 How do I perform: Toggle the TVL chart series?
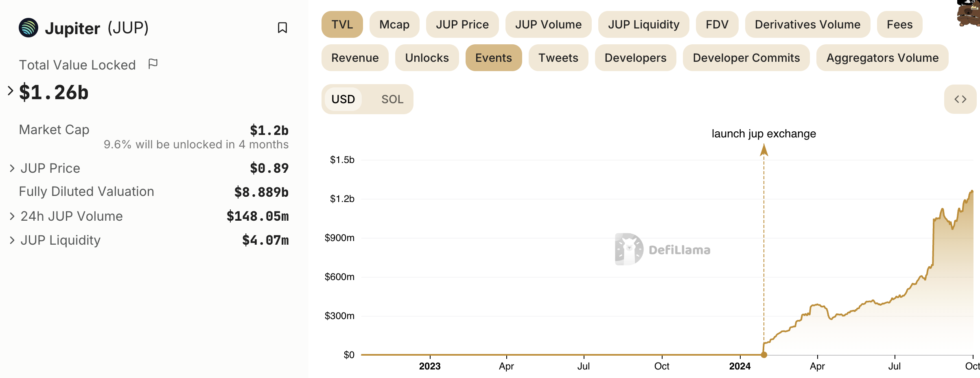342,24
